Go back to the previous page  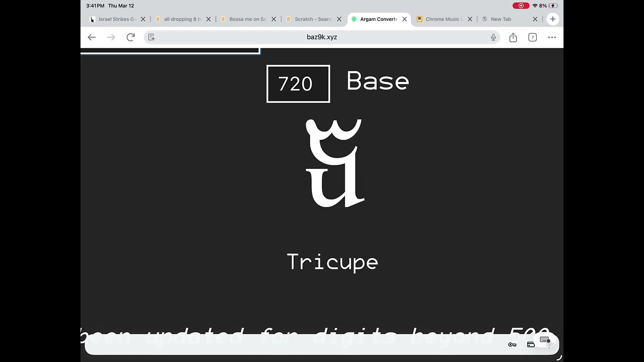point(92,37)
